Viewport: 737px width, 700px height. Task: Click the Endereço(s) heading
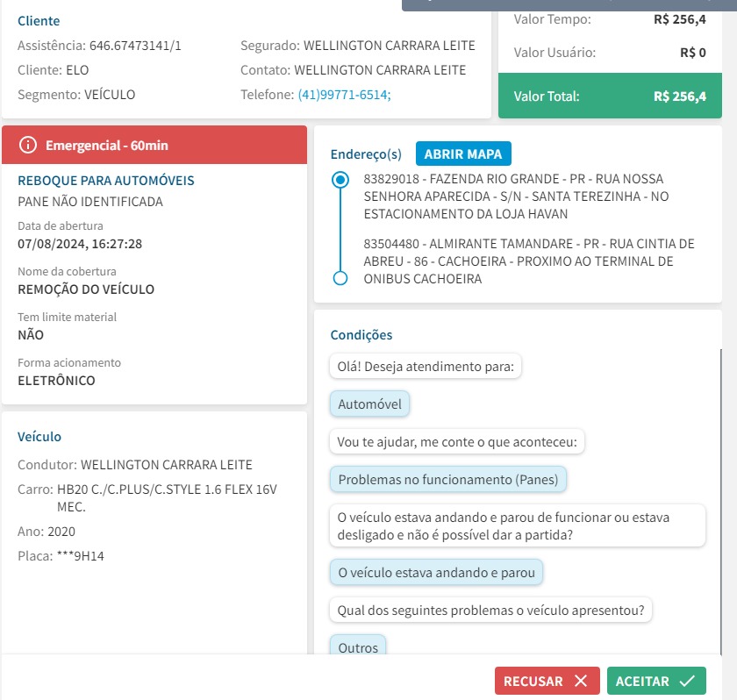(366, 154)
